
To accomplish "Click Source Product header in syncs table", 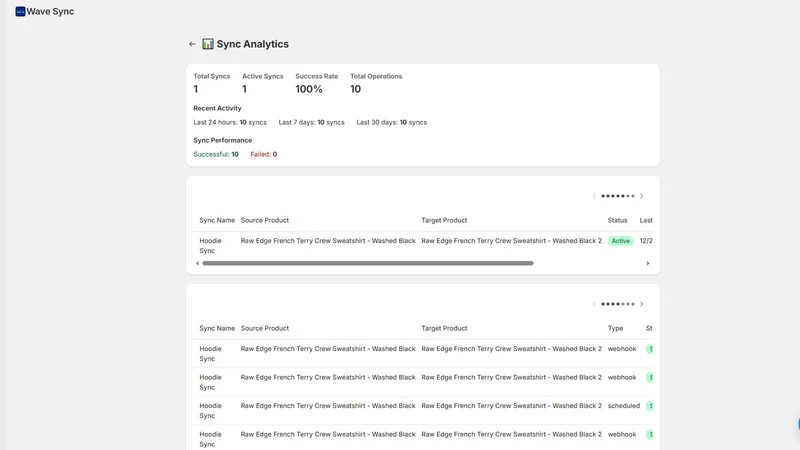I will tap(265, 220).
